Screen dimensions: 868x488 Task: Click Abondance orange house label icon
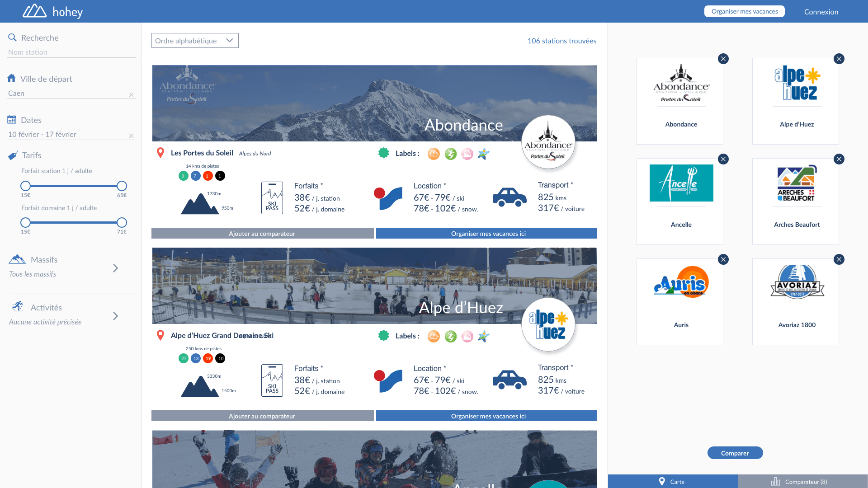click(x=434, y=154)
